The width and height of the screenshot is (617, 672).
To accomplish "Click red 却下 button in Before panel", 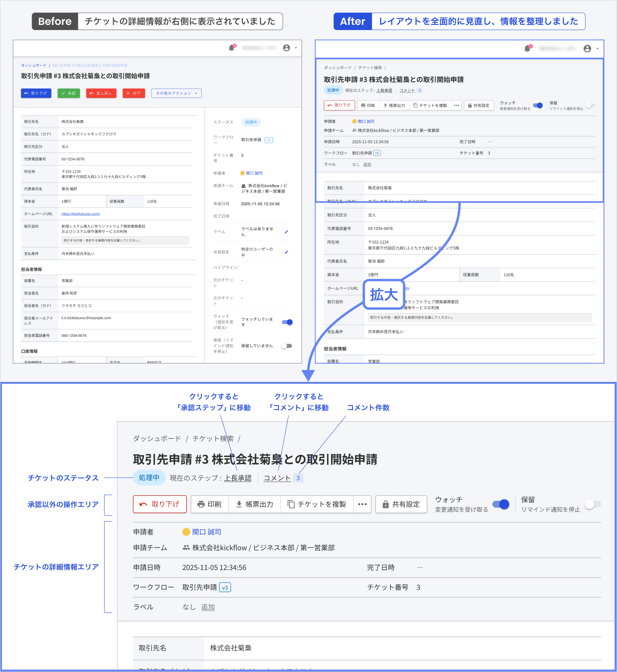I will pos(134,93).
